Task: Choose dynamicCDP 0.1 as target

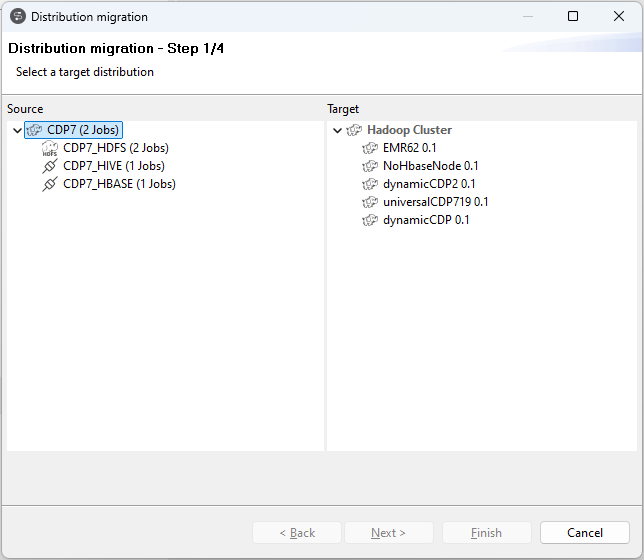Action: point(426,220)
